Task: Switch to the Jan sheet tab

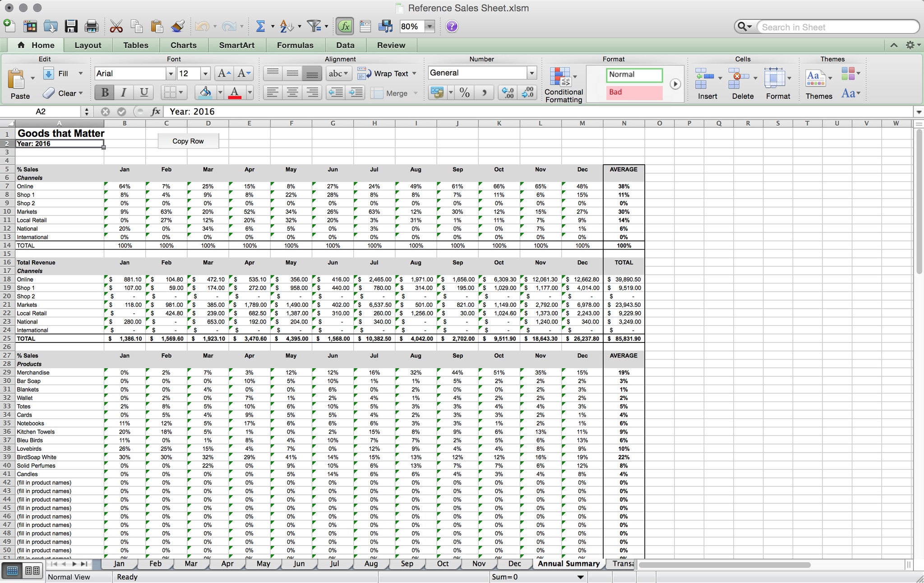Action: pos(119,564)
